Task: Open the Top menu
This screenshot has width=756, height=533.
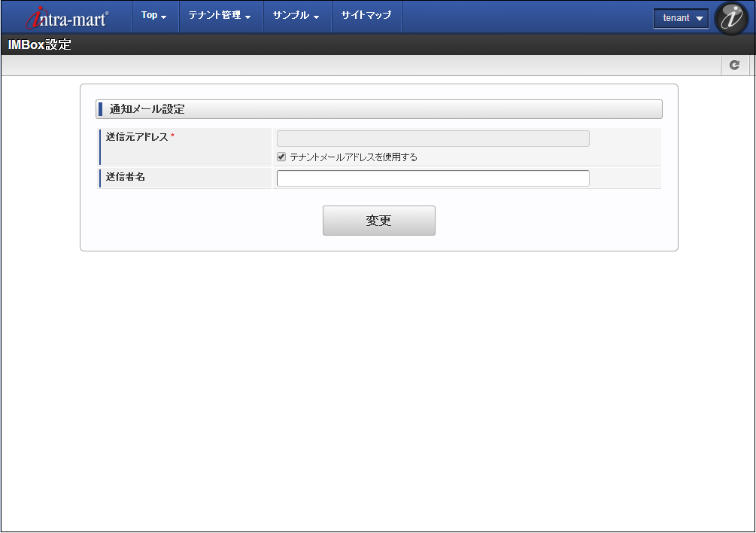Action: pyautogui.click(x=154, y=16)
